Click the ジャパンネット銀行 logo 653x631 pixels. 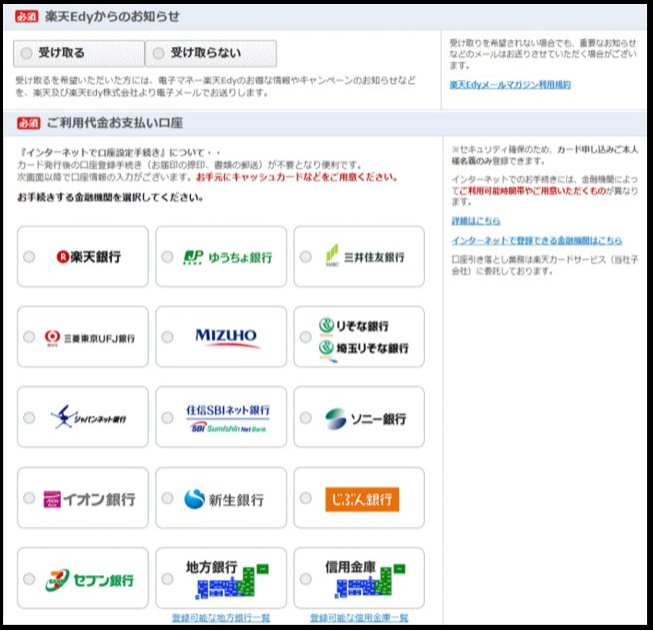[x=88, y=417]
